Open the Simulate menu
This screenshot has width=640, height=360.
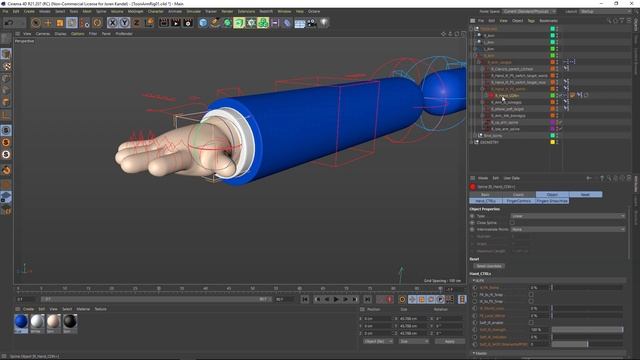coord(193,11)
